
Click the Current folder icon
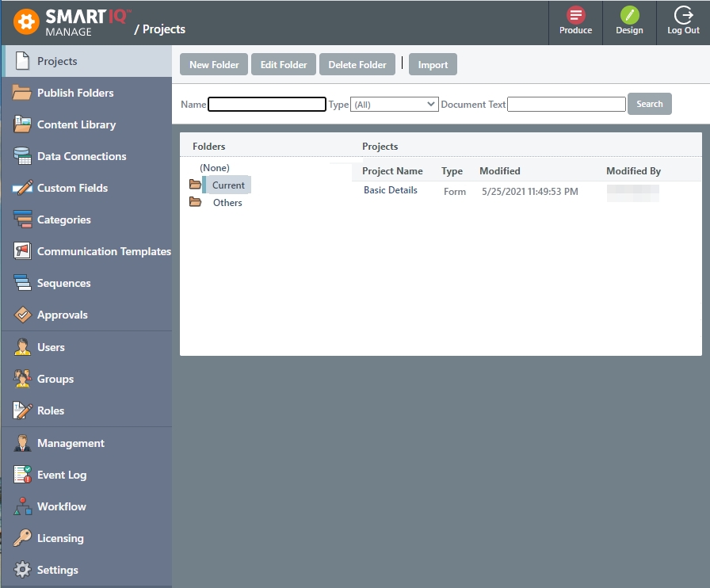click(195, 184)
